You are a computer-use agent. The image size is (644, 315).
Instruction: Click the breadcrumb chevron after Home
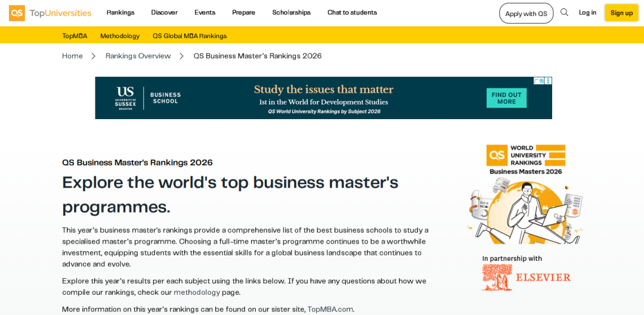tap(94, 56)
